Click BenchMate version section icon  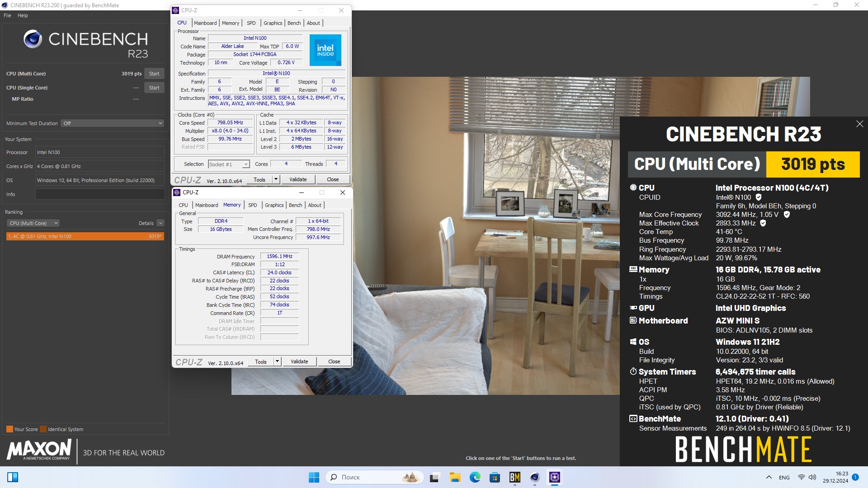(x=633, y=418)
